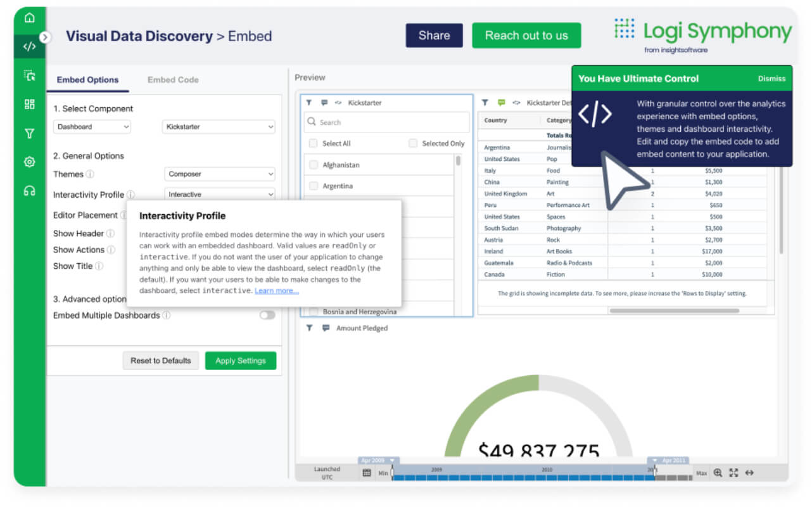The height and width of the screenshot is (507, 812).
Task: Open the filter funnel icon in sidebar
Action: coord(29,133)
